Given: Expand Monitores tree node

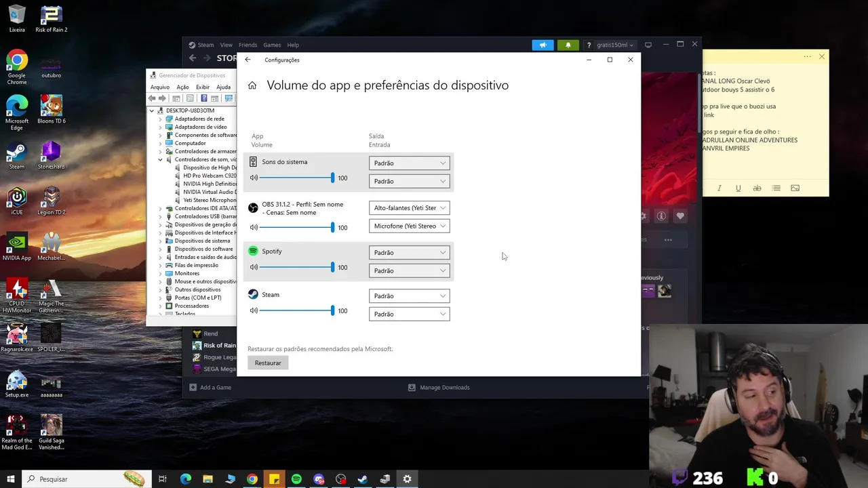Looking at the screenshot, I should click(161, 273).
